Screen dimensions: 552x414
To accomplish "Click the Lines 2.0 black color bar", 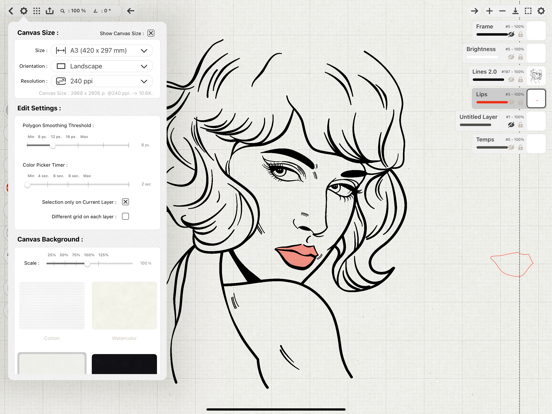I will 488,80.
